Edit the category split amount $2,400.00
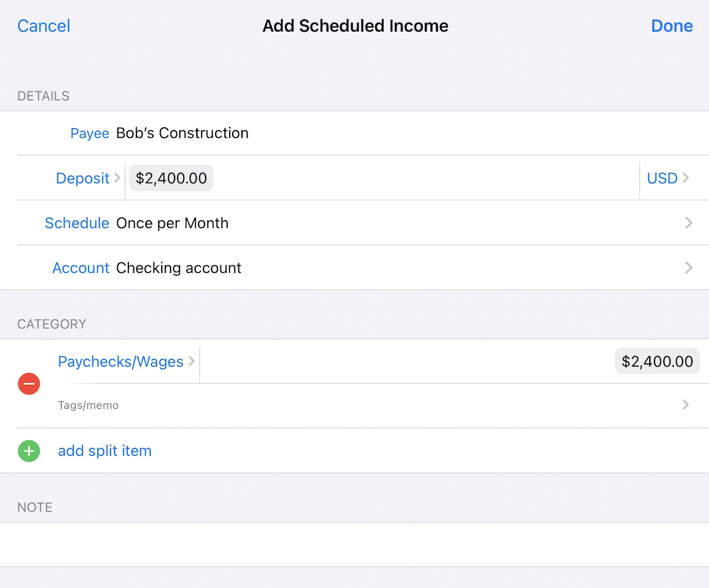Viewport: 709px width, 588px height. [x=657, y=362]
